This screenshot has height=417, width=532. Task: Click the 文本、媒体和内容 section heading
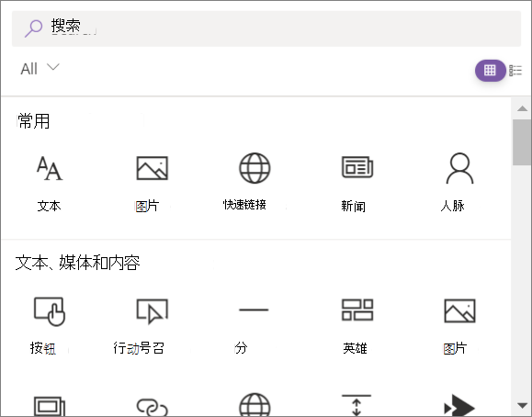[x=77, y=263]
